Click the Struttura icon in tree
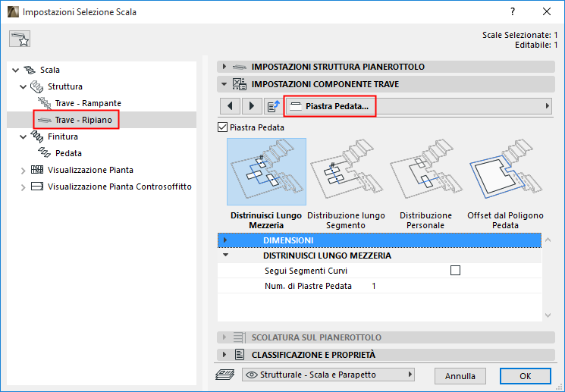This screenshot has width=565, height=392. 36,86
